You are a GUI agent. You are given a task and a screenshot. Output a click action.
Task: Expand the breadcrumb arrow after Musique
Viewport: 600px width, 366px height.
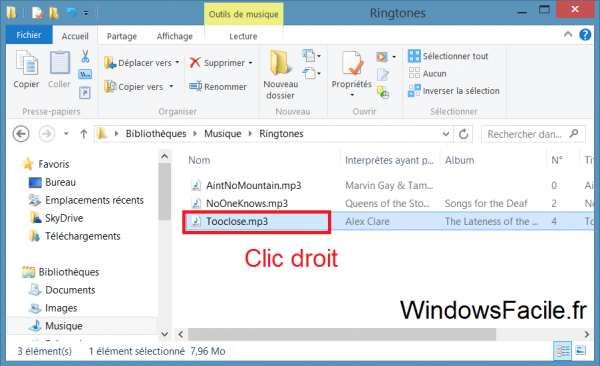coord(250,134)
